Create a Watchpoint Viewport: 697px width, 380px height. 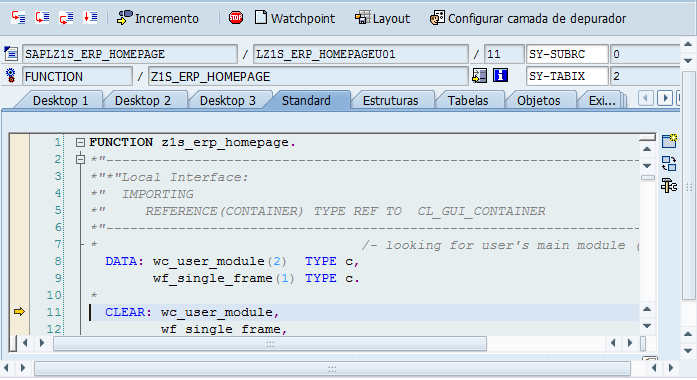pyautogui.click(x=295, y=18)
